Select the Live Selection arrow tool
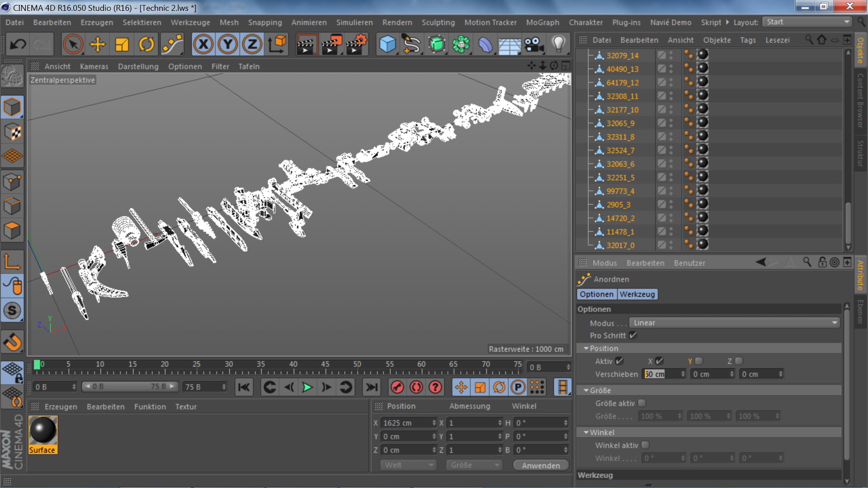The image size is (868, 488). pos(73,44)
